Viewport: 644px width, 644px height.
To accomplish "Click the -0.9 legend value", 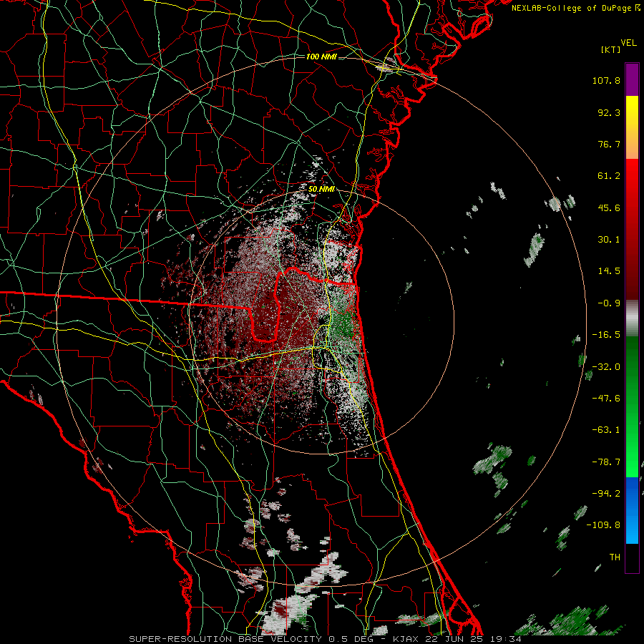I will pos(609,303).
